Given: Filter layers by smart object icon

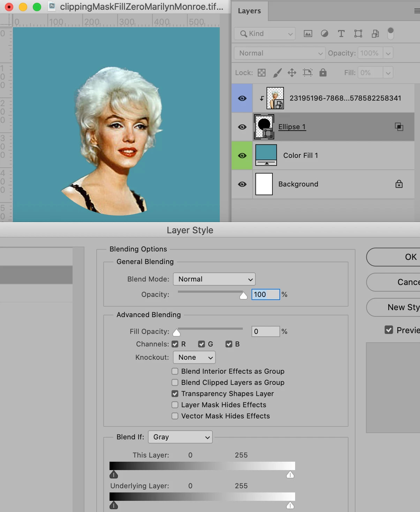Looking at the screenshot, I should click(375, 34).
